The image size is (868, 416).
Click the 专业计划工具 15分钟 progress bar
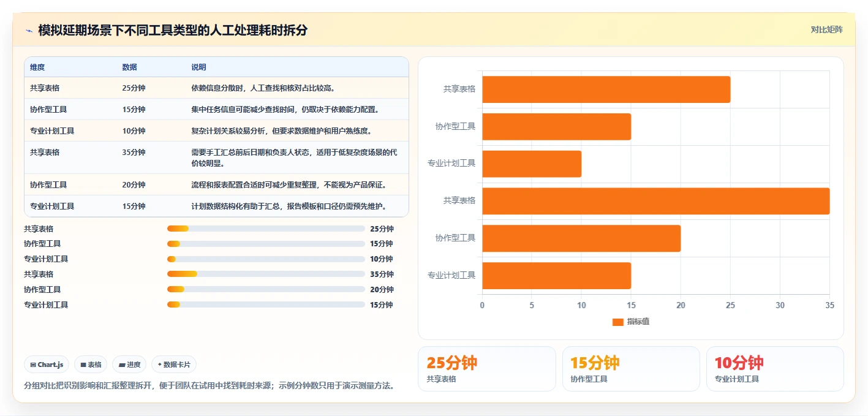pyautogui.click(x=266, y=304)
